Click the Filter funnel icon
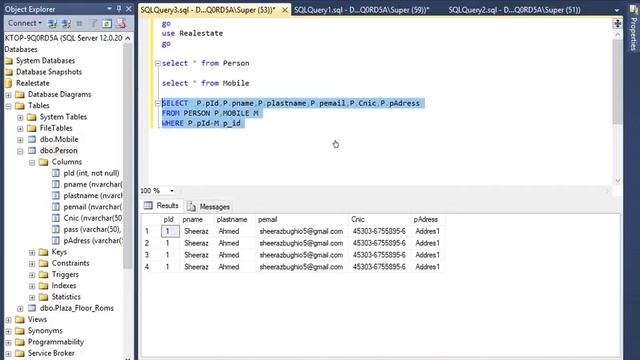This screenshot has height=360, width=640. tap(93, 24)
